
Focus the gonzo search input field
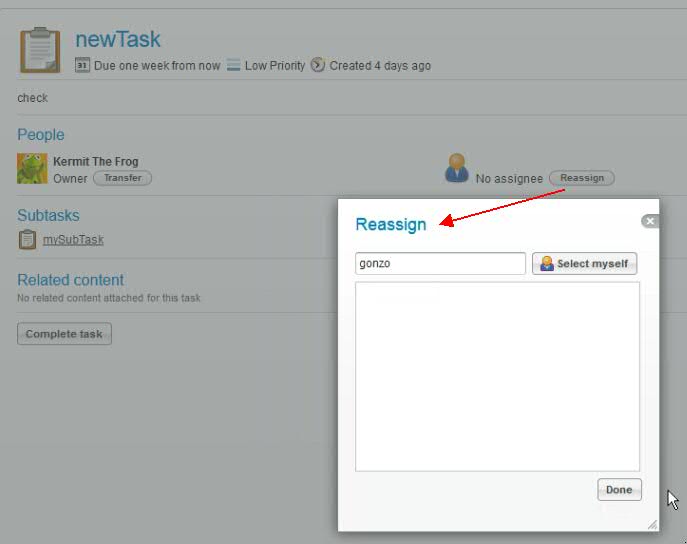[440, 264]
